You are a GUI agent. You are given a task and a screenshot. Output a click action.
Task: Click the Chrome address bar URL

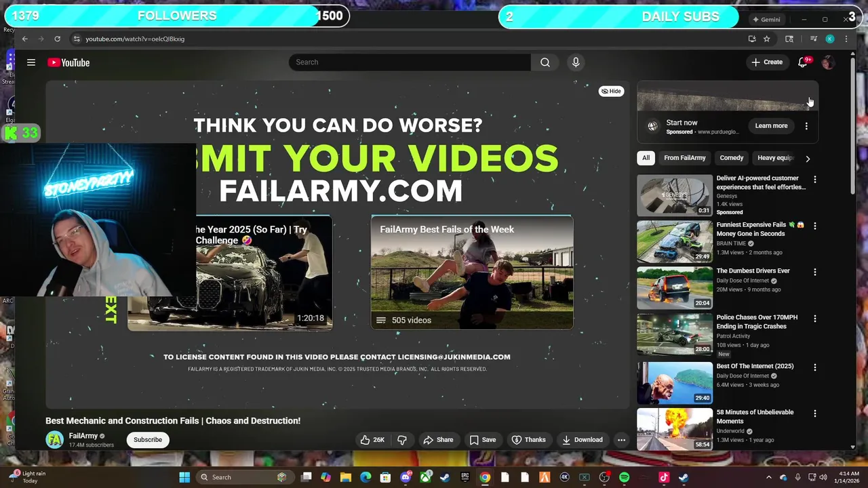coord(135,39)
